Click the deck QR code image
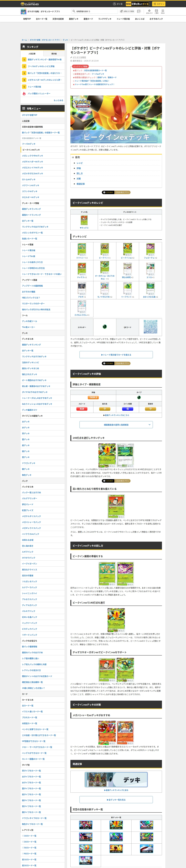 pos(150,327)
